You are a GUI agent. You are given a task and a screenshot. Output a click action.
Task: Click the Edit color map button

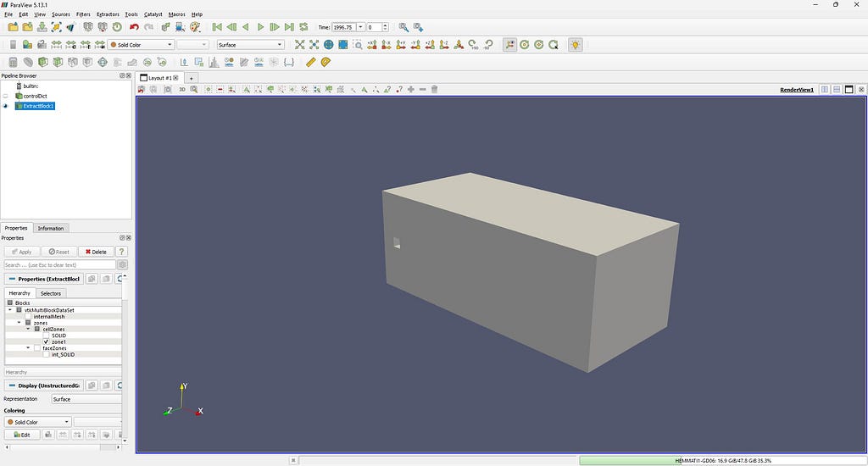[22, 435]
